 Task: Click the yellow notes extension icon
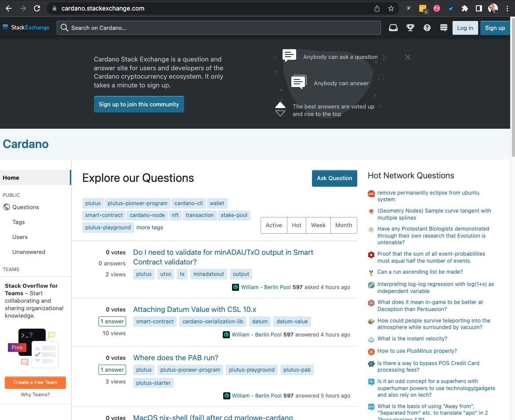423,9
